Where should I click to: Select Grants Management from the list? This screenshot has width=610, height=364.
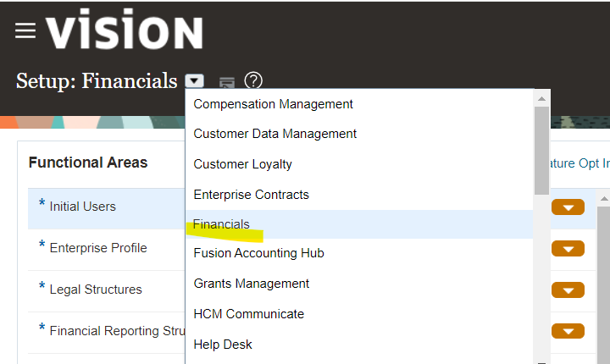252,284
